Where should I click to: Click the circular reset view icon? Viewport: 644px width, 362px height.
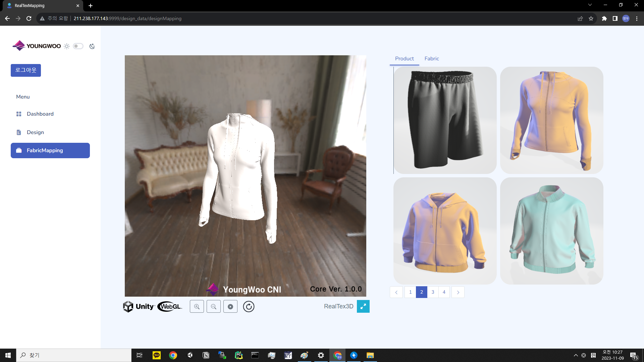pyautogui.click(x=249, y=306)
